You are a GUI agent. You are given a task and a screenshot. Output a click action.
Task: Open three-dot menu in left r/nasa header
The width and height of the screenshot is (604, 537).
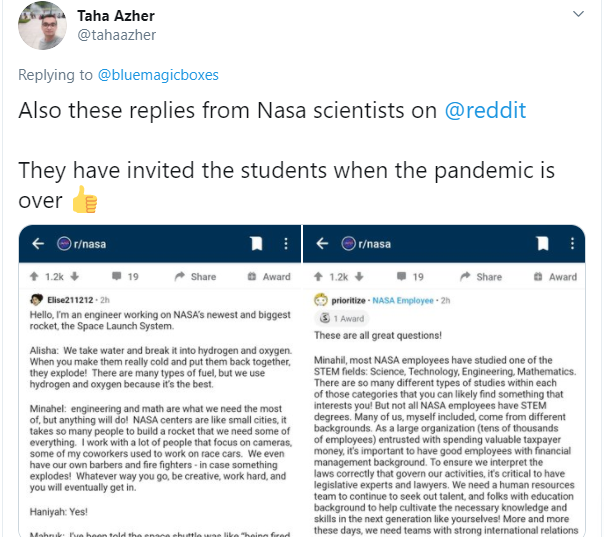[x=286, y=243]
